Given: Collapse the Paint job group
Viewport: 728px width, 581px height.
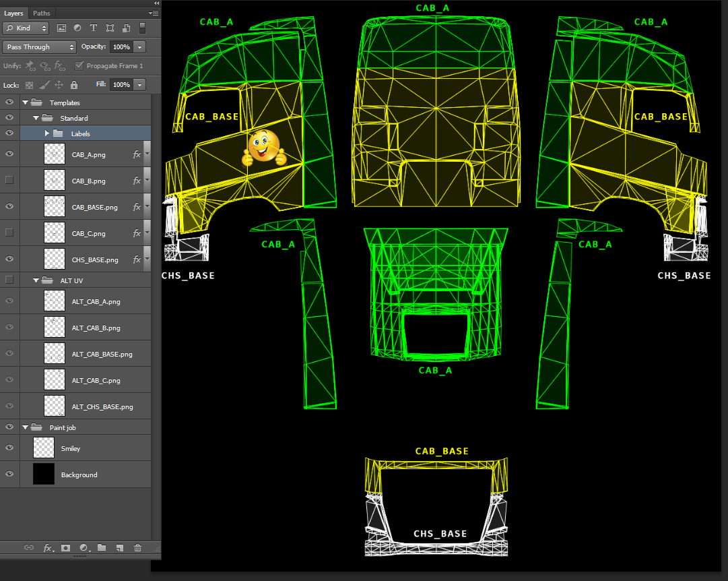Looking at the screenshot, I should pyautogui.click(x=26, y=427).
